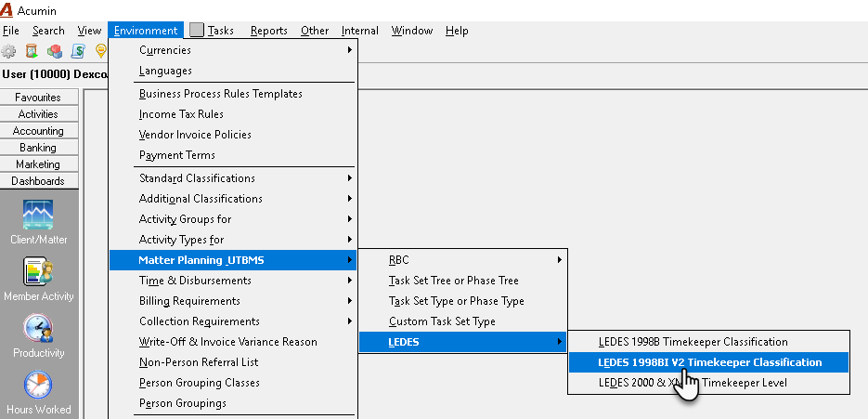
Task: Click the colored cubes toolbar icon
Action: tap(55, 51)
